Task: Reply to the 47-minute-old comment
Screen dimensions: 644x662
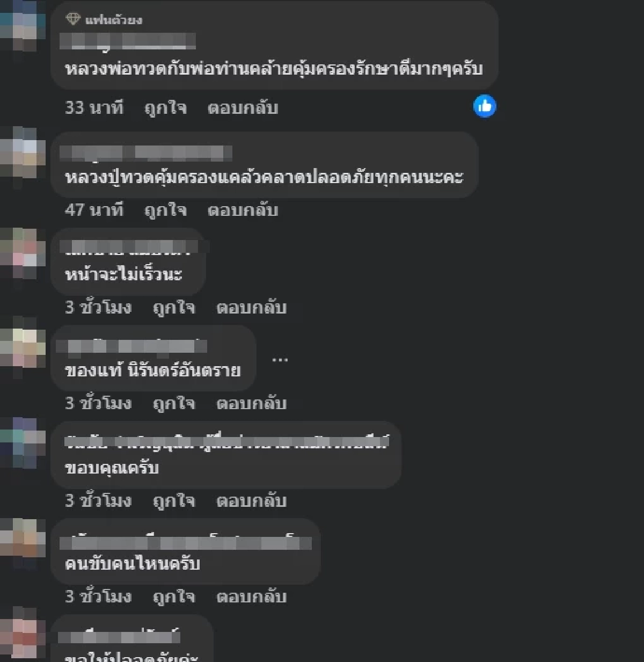Action: [243, 210]
